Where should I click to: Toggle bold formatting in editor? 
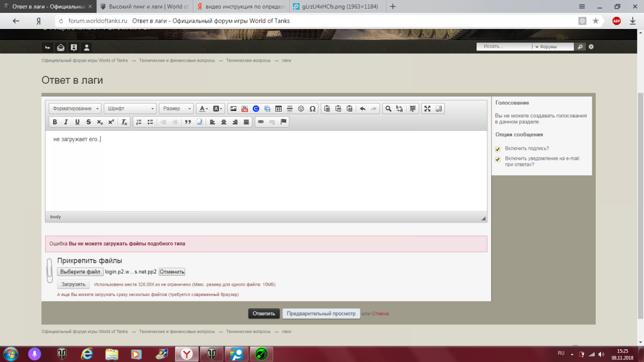(x=55, y=122)
